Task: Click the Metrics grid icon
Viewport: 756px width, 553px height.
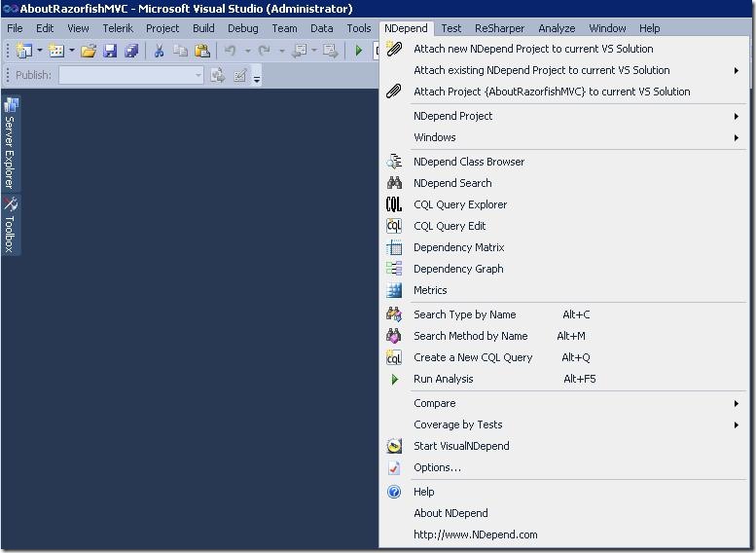Action: pyautogui.click(x=394, y=290)
